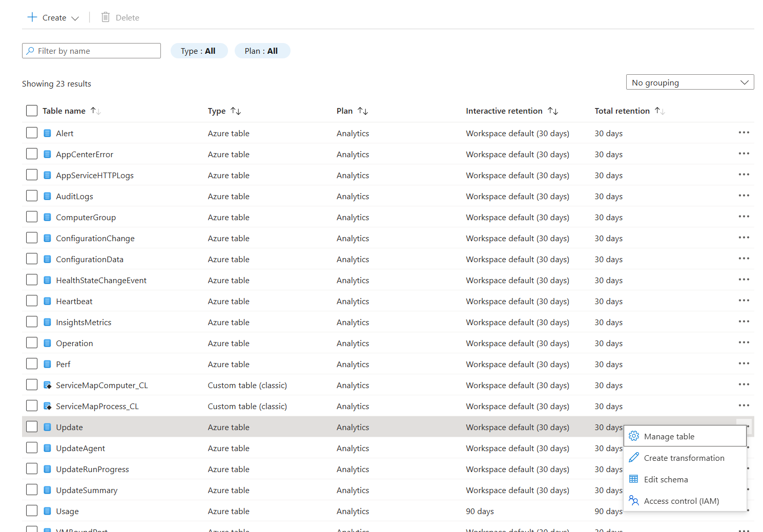This screenshot has height=532, width=763.
Task: Sort by Table name column arrows
Action: point(96,111)
